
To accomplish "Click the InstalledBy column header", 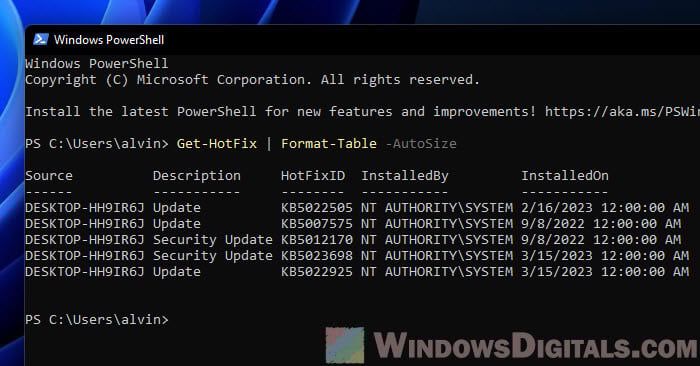I will pos(404,176).
